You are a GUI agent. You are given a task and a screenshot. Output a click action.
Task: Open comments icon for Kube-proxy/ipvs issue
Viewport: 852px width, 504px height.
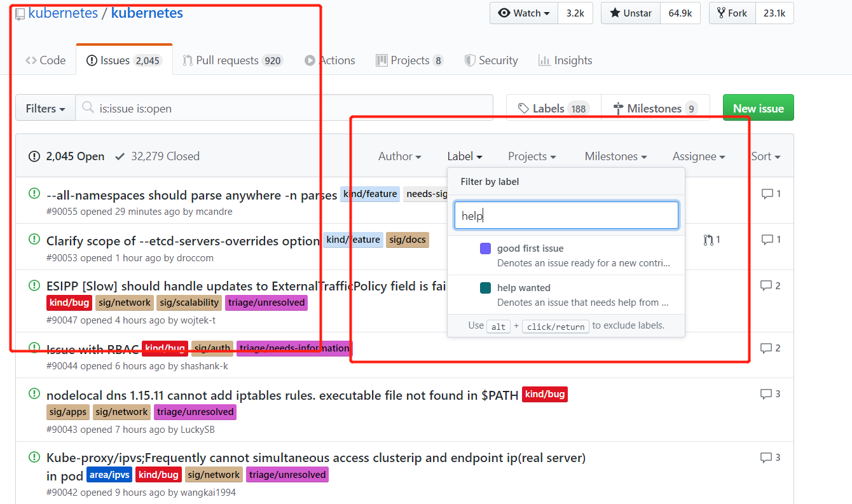tap(766, 458)
